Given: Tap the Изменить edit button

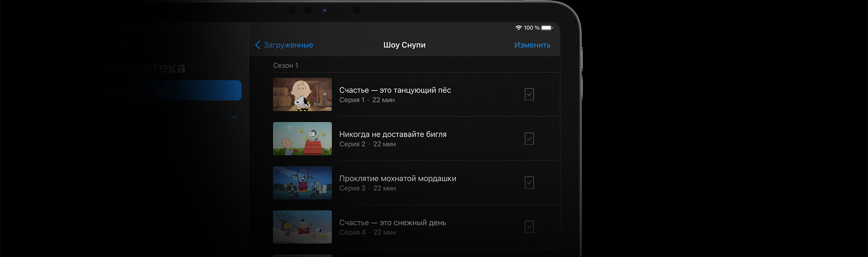Looking at the screenshot, I should [532, 45].
